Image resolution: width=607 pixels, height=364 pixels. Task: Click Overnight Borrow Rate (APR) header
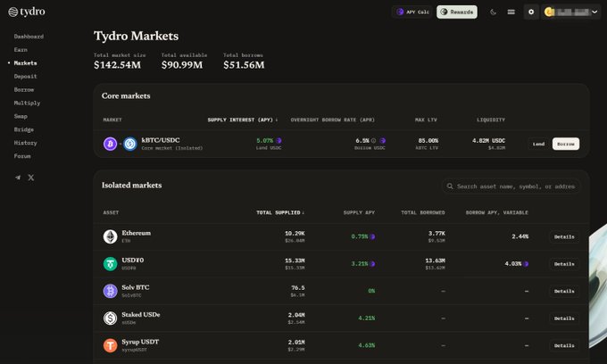pyautogui.click(x=333, y=120)
